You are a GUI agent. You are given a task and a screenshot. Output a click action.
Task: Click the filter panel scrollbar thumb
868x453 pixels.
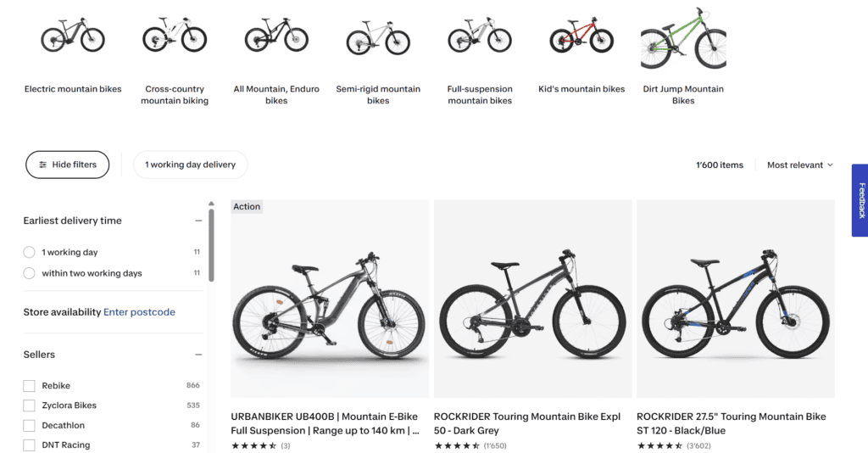(x=211, y=245)
